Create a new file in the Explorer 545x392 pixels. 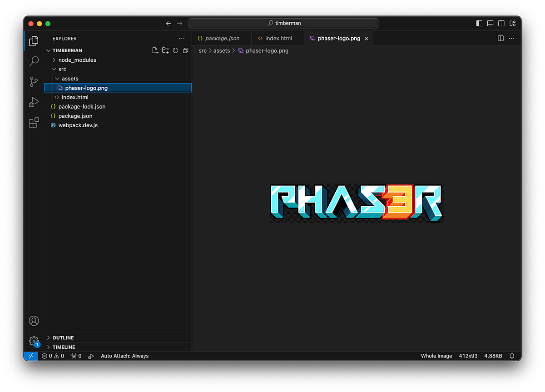coord(155,50)
